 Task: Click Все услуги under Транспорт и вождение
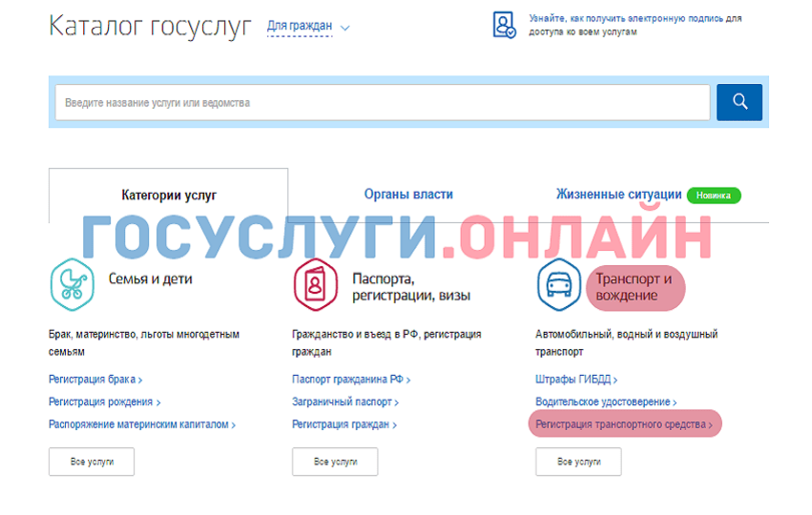[578, 462]
